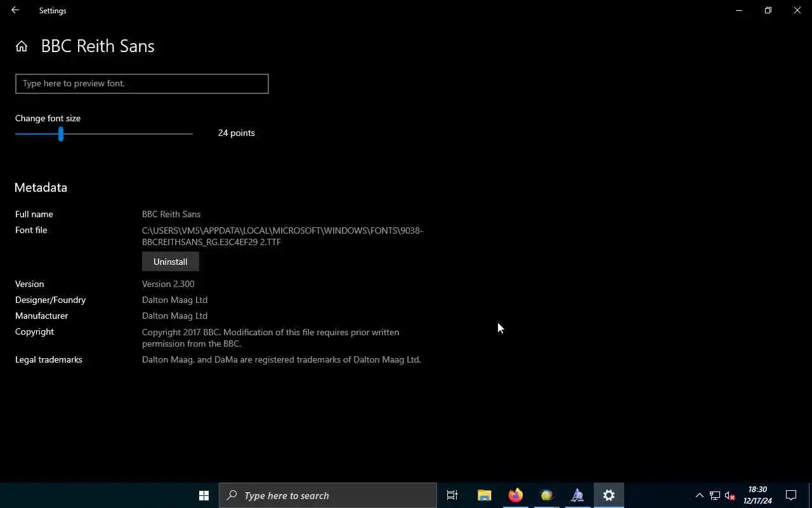Open the Windows Start menu
This screenshot has width=812, height=508.
(x=204, y=495)
